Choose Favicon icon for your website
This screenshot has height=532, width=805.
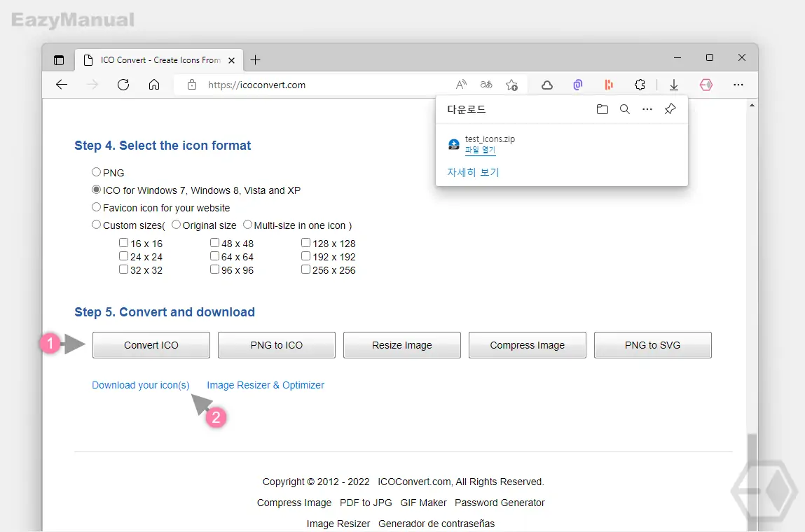coord(96,207)
